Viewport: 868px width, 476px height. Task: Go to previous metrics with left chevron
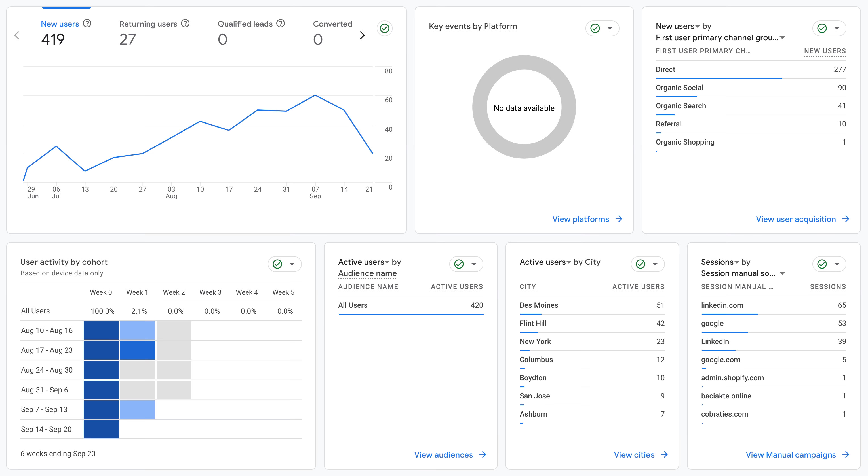click(17, 35)
